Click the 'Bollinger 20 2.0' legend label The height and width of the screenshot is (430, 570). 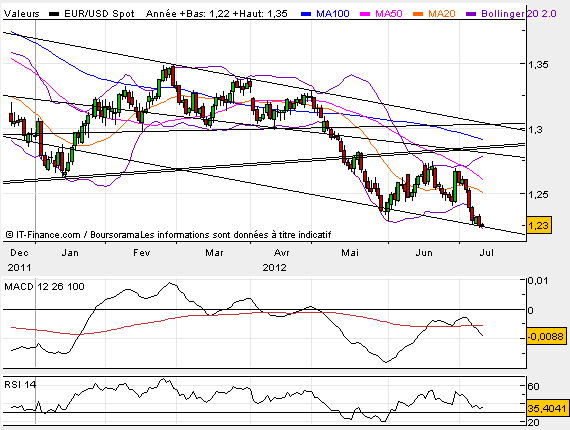(519, 14)
